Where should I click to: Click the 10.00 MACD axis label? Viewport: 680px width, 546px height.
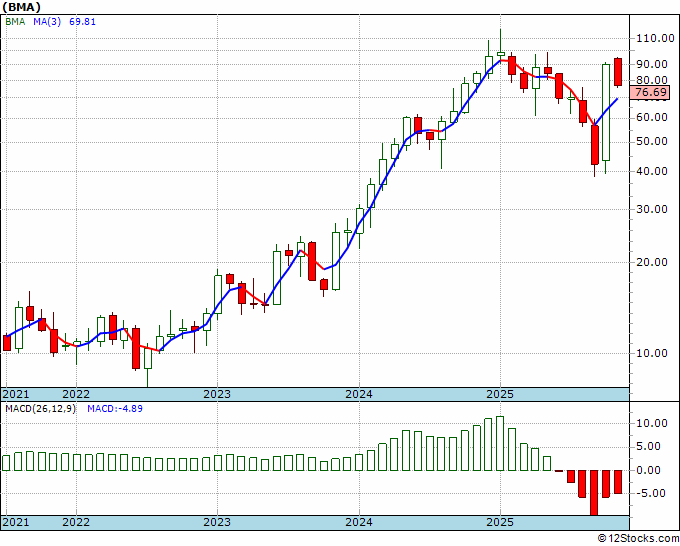coord(652,423)
